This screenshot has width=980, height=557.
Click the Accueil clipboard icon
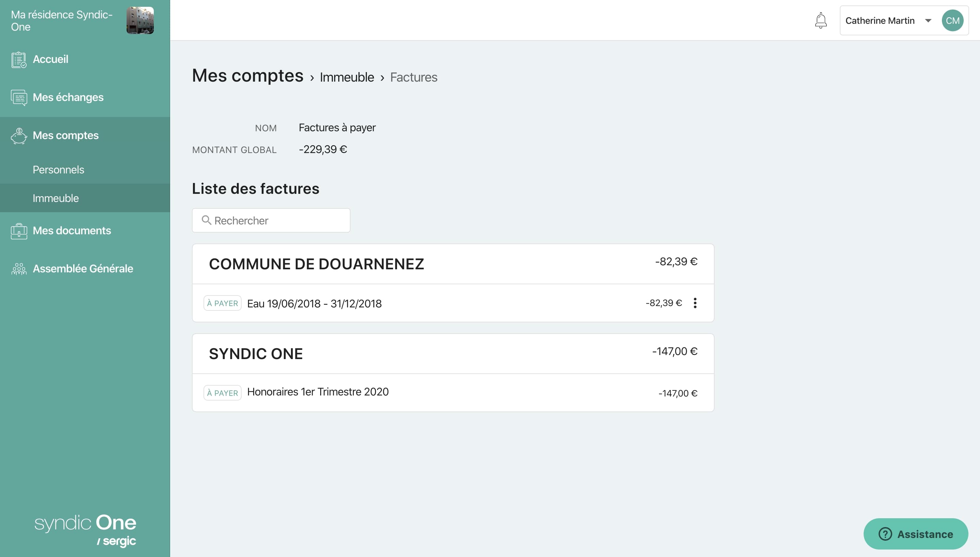click(x=19, y=60)
